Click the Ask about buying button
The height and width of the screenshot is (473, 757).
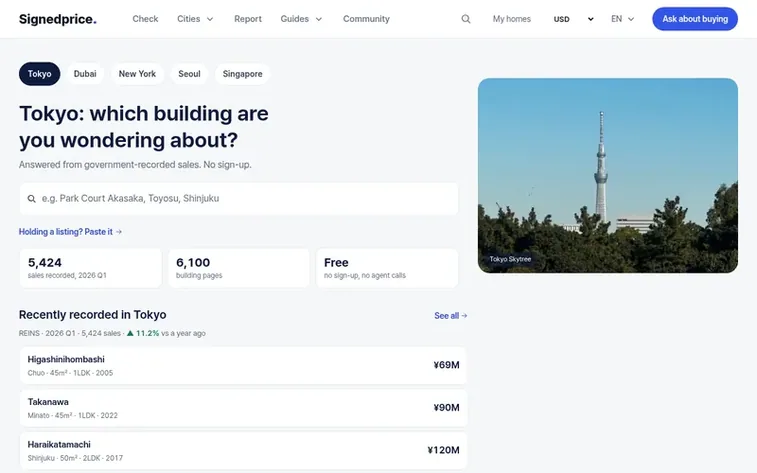click(695, 19)
